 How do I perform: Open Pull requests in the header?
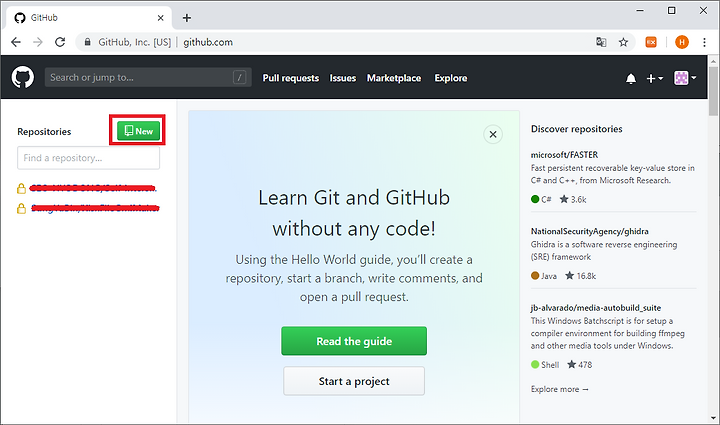(291, 78)
